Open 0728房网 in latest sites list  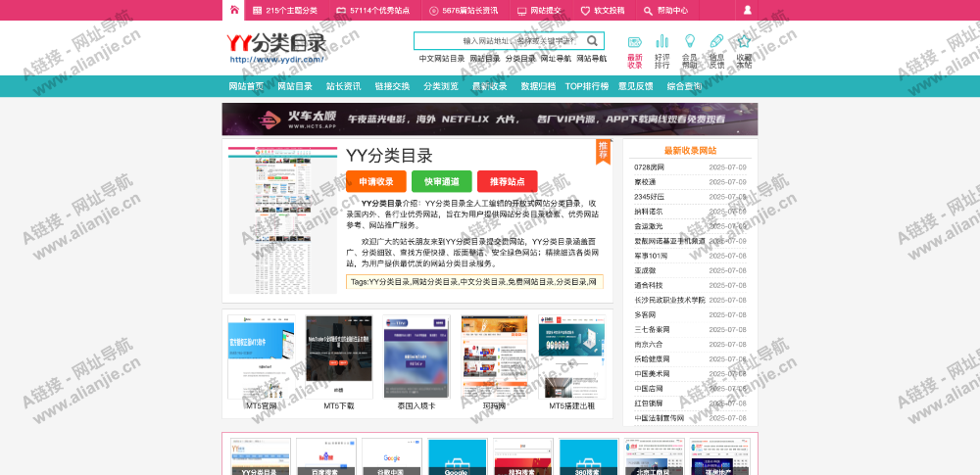pos(650,166)
